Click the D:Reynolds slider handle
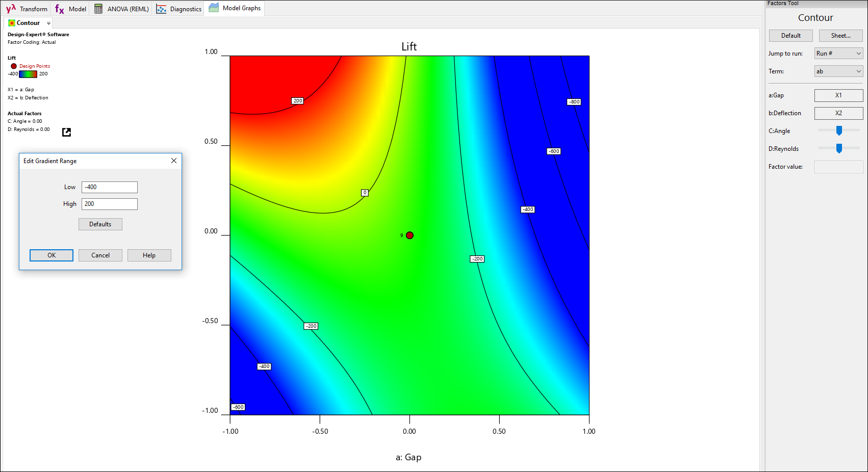The image size is (868, 472). (839, 148)
